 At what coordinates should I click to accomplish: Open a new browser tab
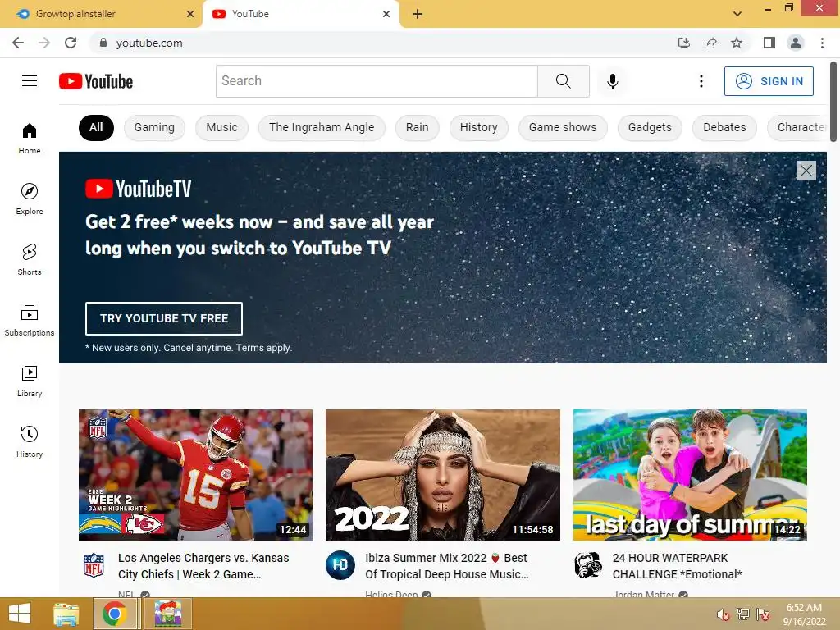(418, 14)
